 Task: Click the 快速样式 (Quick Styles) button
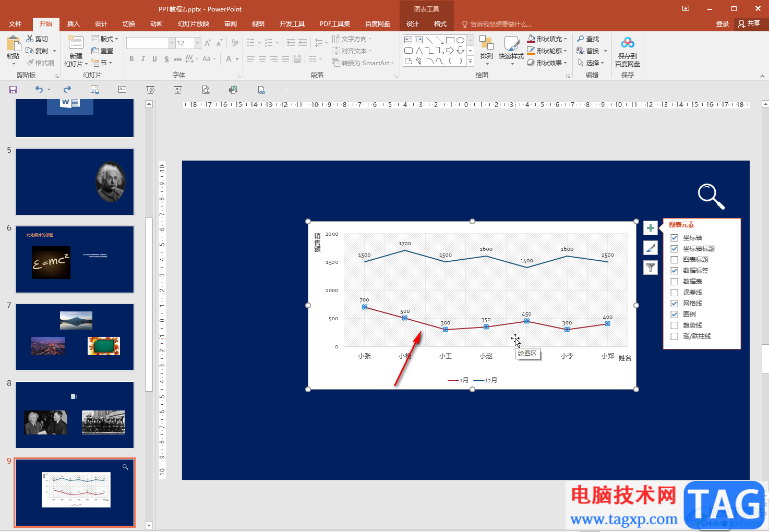(x=511, y=51)
